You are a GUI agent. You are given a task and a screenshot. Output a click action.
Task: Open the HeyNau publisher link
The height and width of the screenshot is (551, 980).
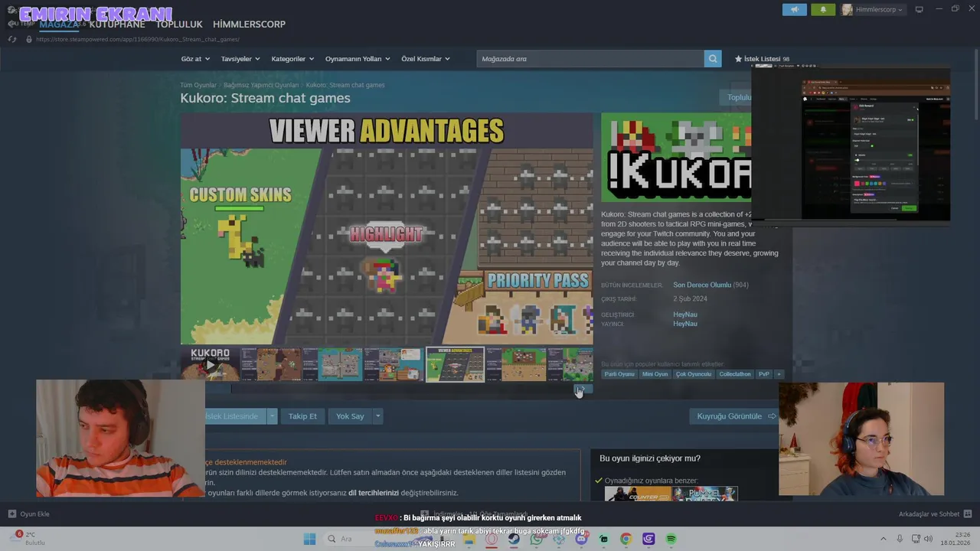pos(685,324)
